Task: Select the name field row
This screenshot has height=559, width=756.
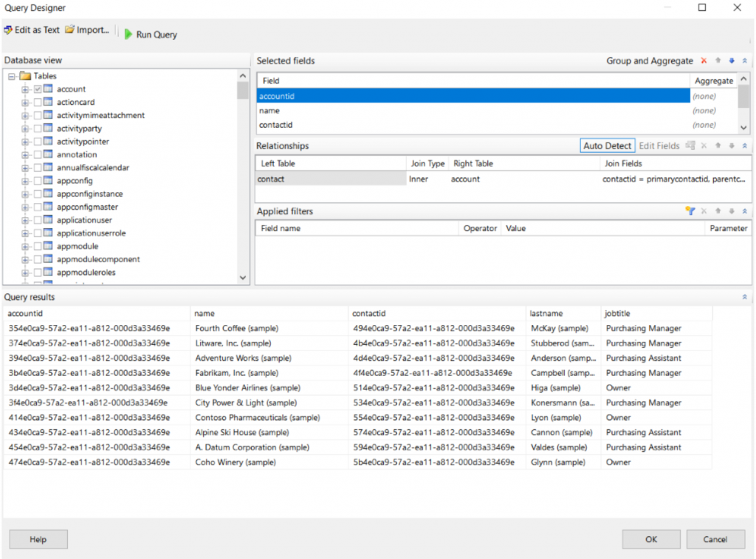Action: coord(473,111)
